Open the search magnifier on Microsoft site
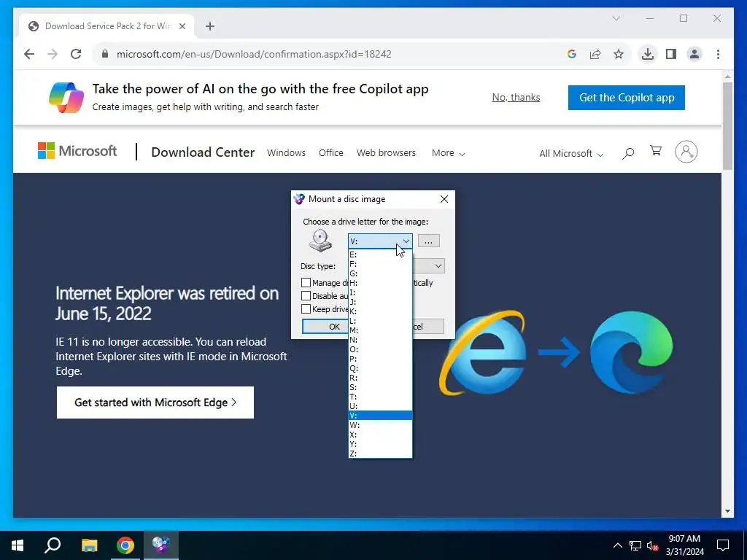747x560 pixels. click(628, 153)
